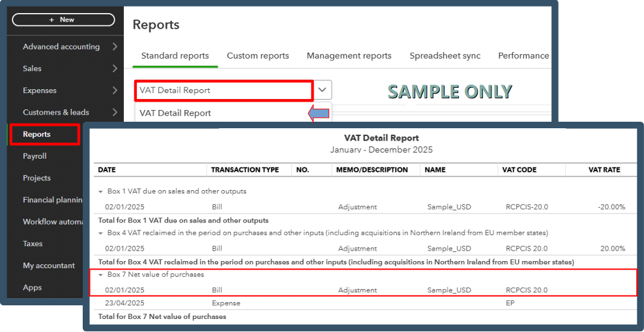The height and width of the screenshot is (332, 644).
Task: Open Taxes from the left menu
Action: 33,243
